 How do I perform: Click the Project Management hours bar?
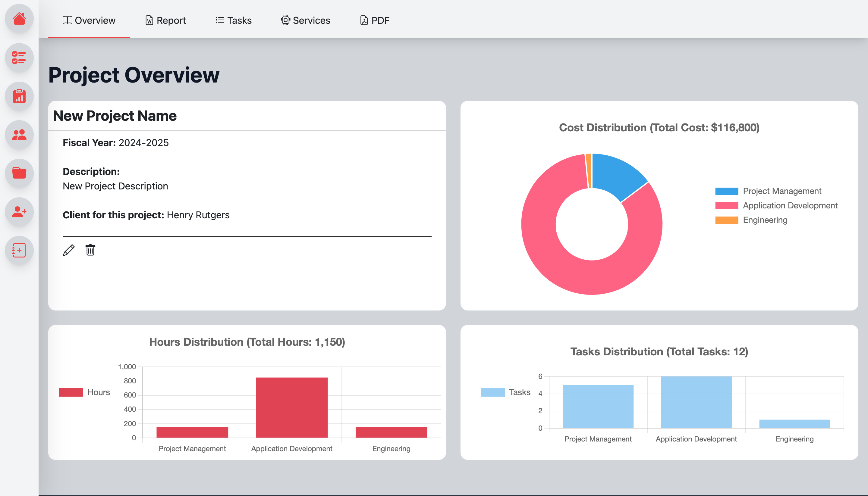pyautogui.click(x=192, y=432)
